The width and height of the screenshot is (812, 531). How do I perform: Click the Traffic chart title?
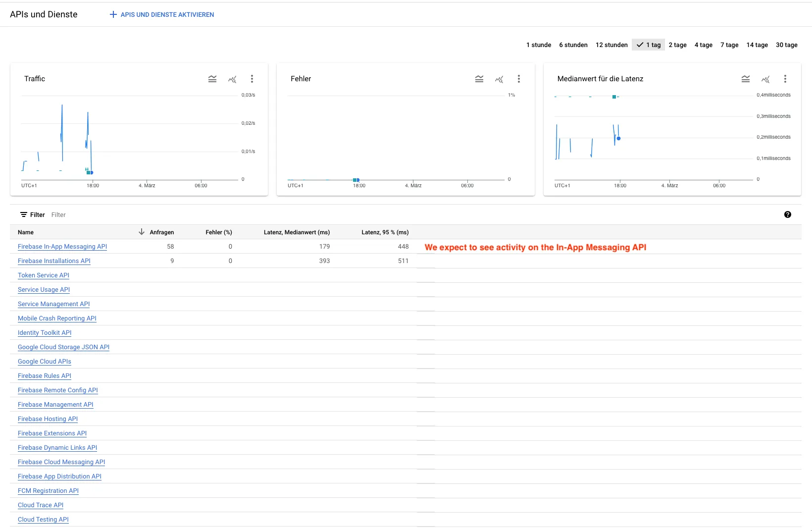(x=35, y=79)
